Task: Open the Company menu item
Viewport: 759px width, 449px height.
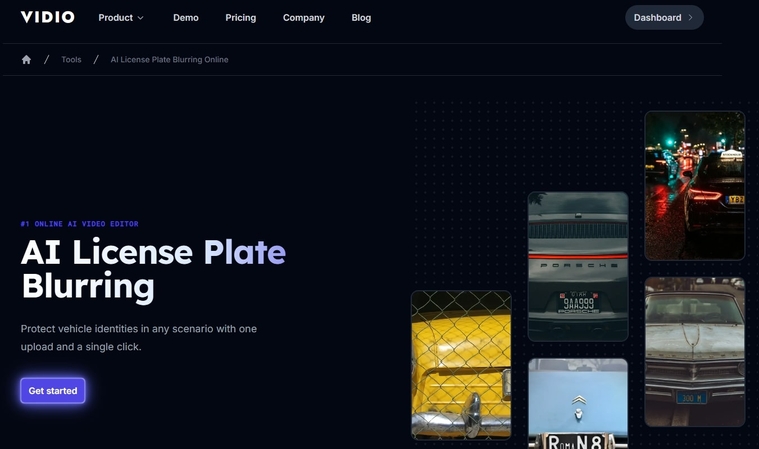Action: click(304, 18)
